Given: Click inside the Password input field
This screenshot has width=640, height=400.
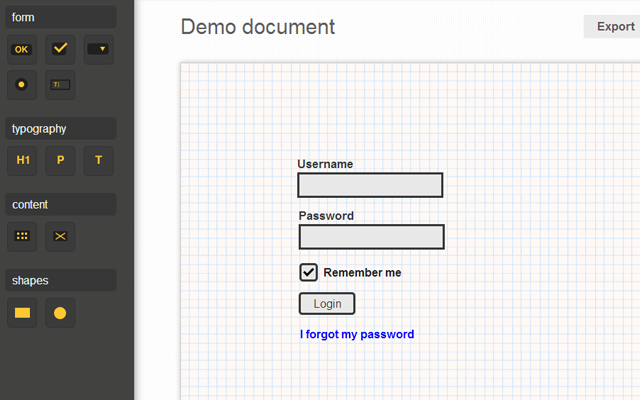Looking at the screenshot, I should click(x=371, y=237).
